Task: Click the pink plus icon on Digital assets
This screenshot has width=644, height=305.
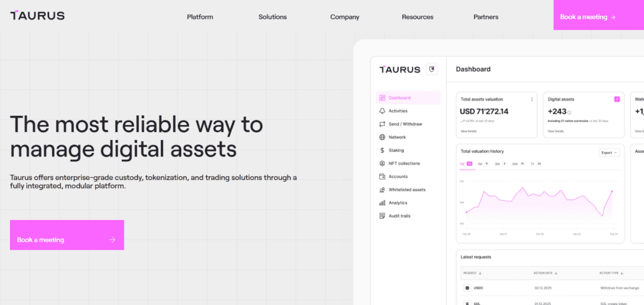Action: (617, 99)
